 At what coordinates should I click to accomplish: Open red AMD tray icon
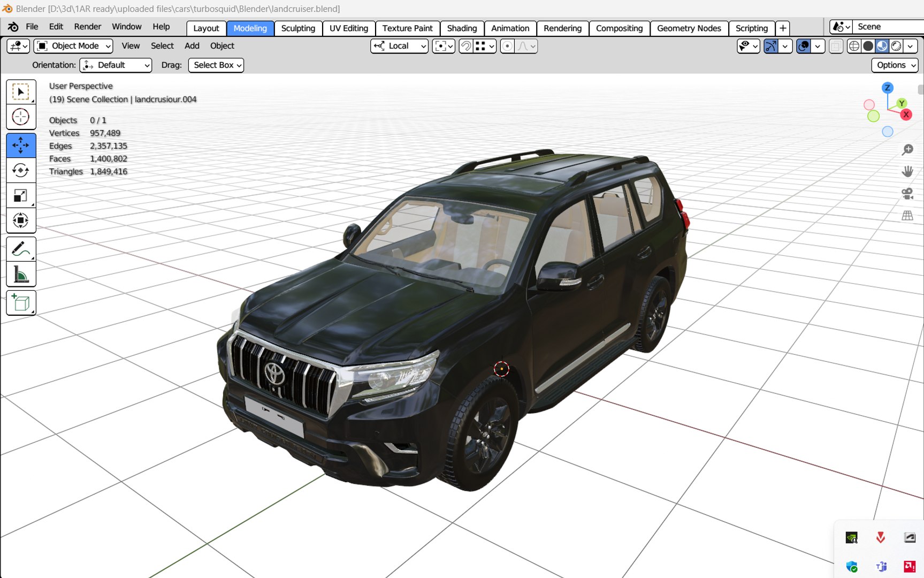coord(910,566)
